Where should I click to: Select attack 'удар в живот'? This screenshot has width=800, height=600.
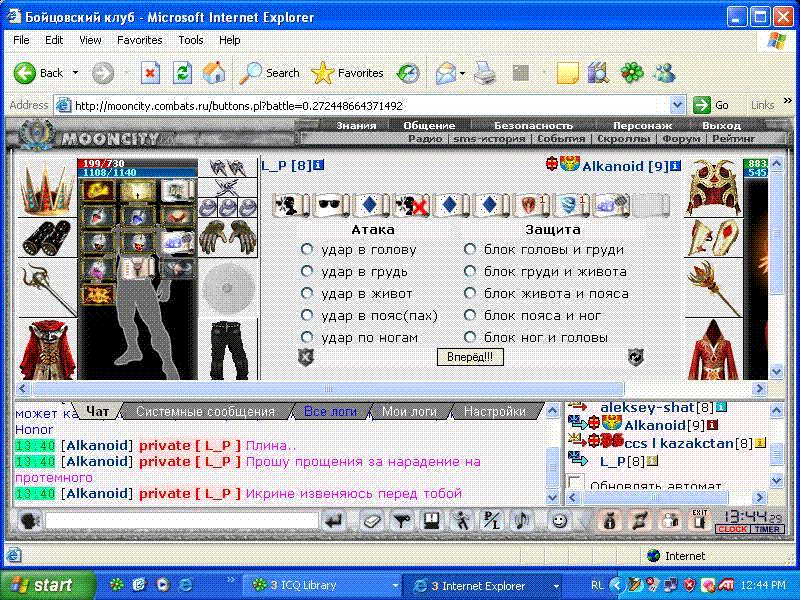pyautogui.click(x=307, y=293)
